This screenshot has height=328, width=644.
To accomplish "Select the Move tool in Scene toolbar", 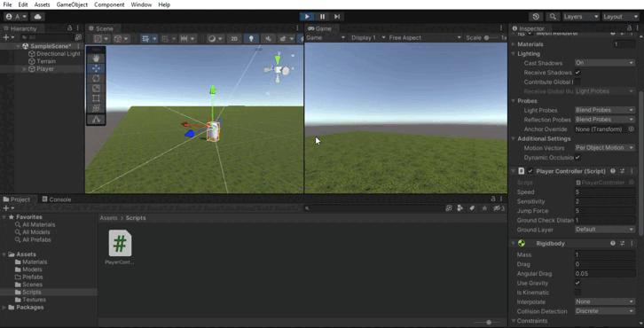I will 96,68.
